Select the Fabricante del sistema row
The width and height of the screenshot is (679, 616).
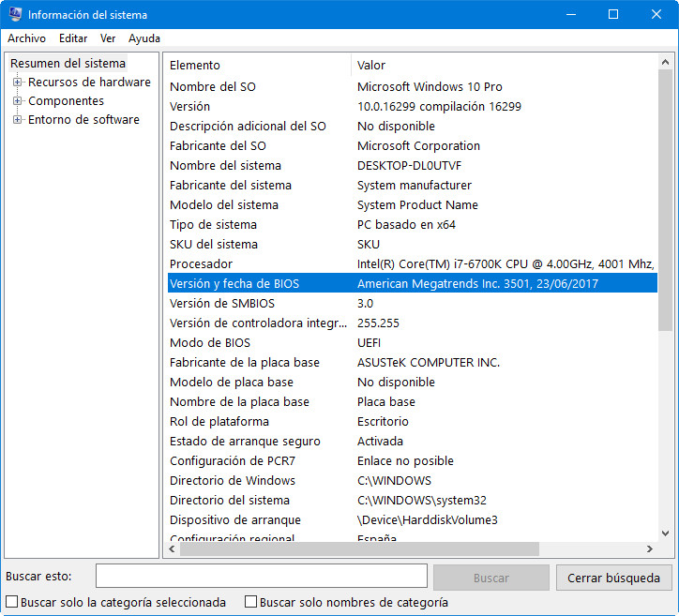click(x=413, y=186)
